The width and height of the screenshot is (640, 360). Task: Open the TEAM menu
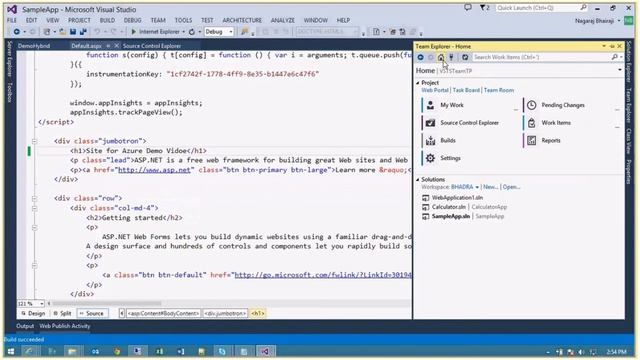click(158, 20)
